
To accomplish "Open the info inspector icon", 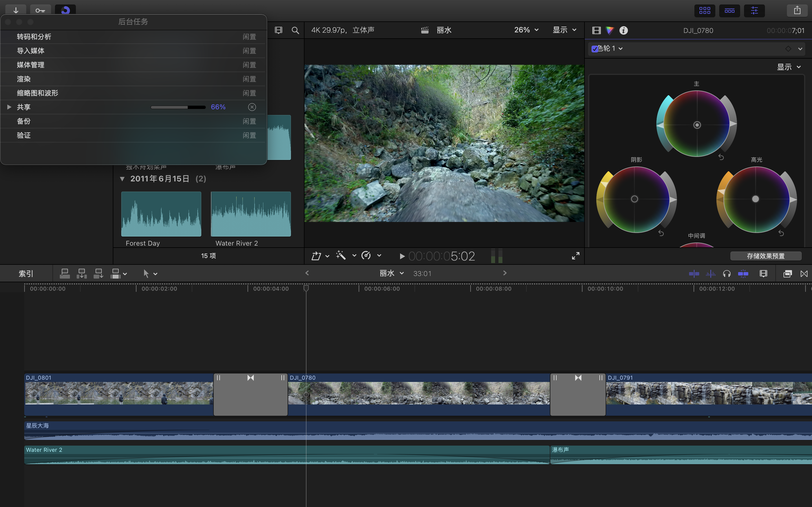I will pos(623,30).
